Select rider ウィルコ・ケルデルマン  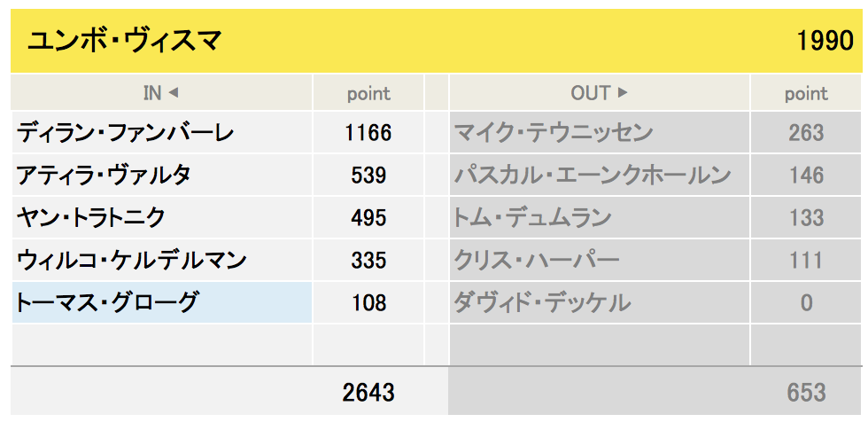point(132,261)
